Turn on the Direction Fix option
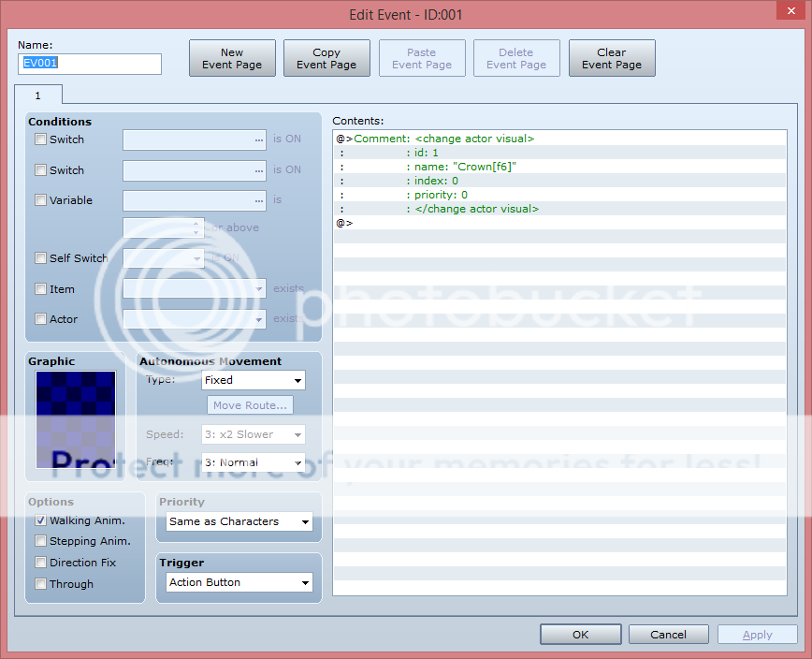Image resolution: width=812 pixels, height=659 pixels. click(40, 563)
